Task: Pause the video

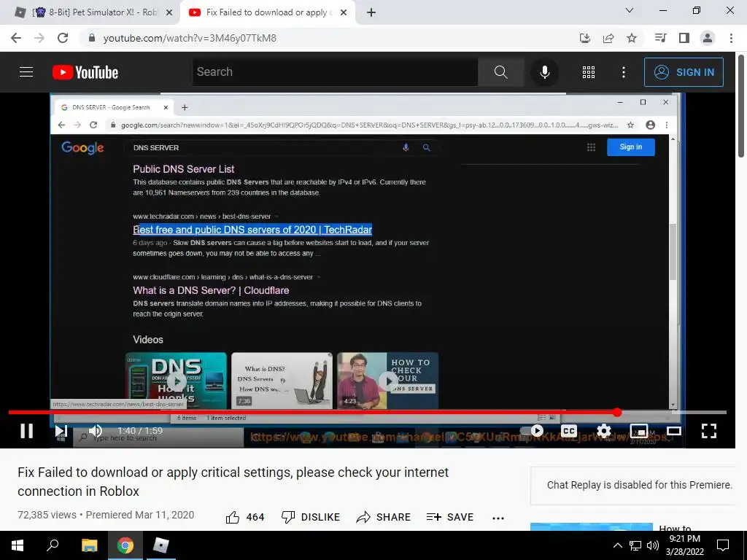Action: pyautogui.click(x=27, y=431)
